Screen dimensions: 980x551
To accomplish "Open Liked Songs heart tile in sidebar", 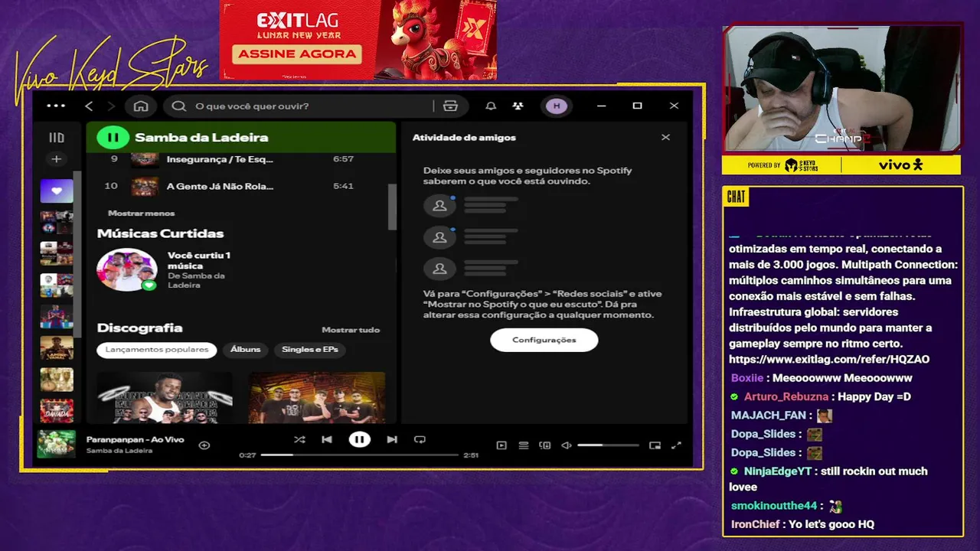I will point(57,191).
